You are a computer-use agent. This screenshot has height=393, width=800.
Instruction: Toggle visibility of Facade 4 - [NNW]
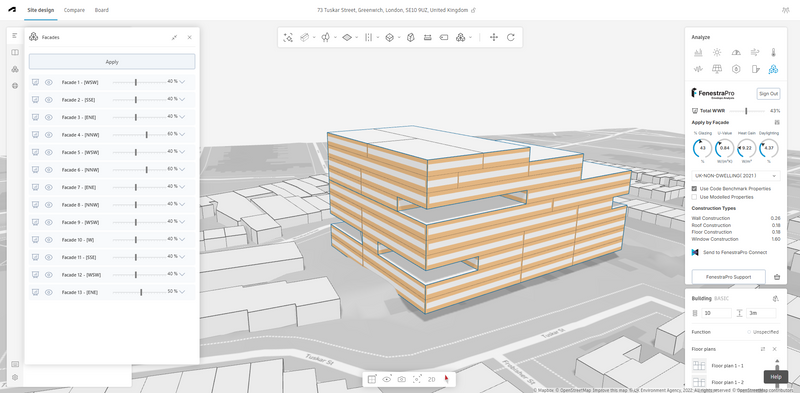(48, 135)
